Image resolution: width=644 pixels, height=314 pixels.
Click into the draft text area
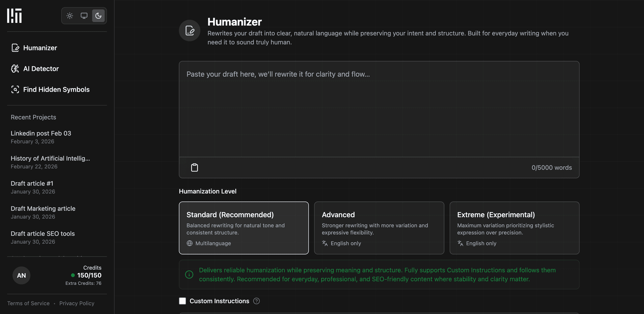[x=379, y=109]
